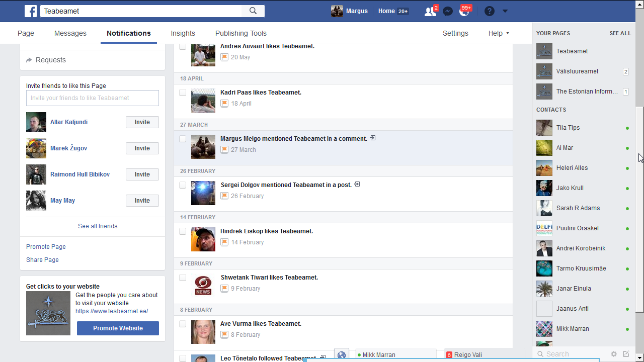This screenshot has width=644, height=362.
Task: Open Mikk Marran chat tab at bottom
Action: click(x=395, y=355)
